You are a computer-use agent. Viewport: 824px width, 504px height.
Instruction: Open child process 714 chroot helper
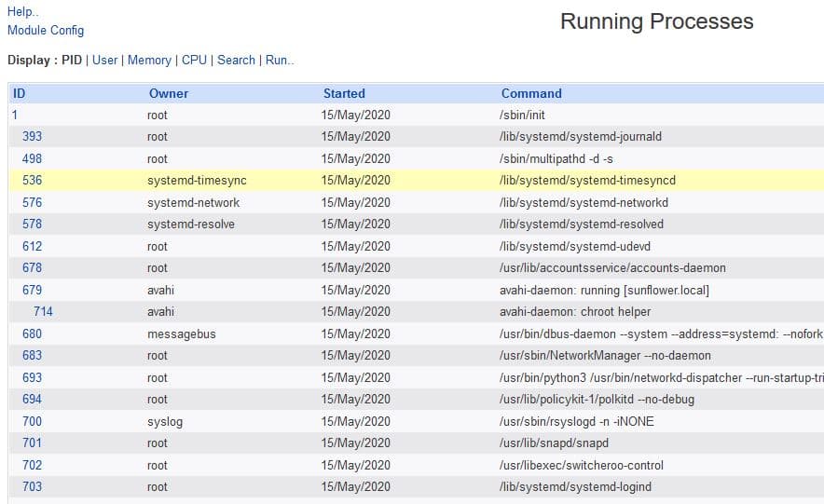43,311
